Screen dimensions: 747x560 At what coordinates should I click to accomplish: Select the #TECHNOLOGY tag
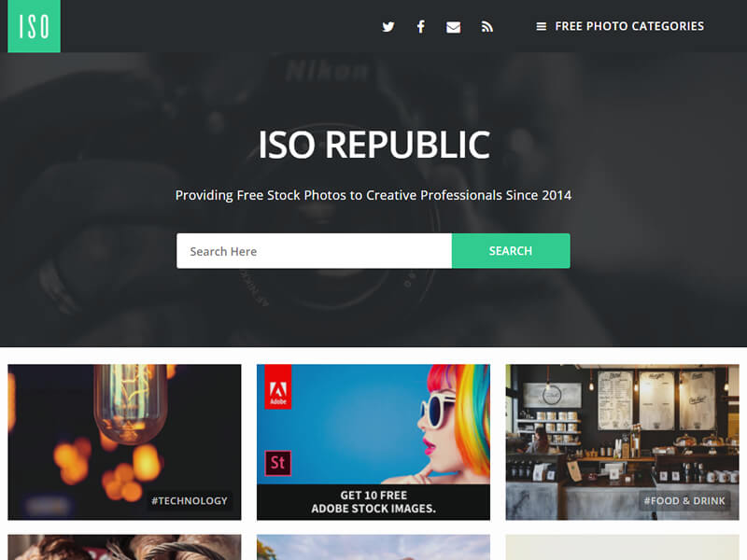[190, 500]
